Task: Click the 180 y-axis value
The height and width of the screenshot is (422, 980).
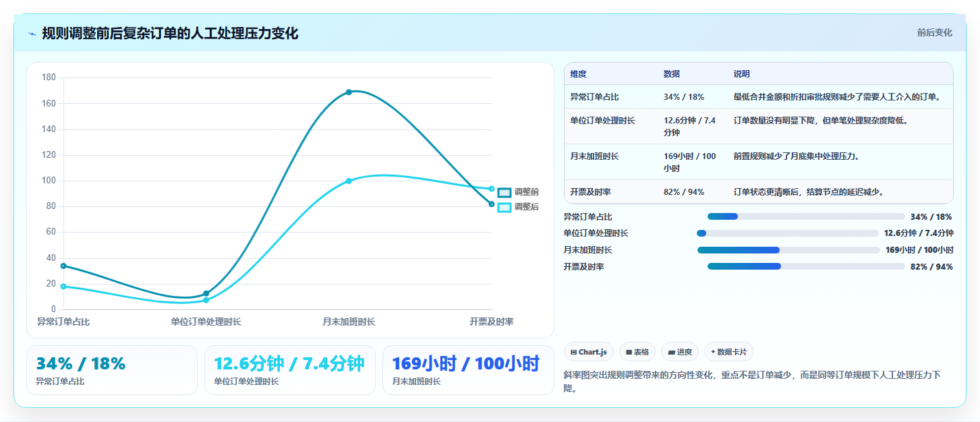Action: 49,78
